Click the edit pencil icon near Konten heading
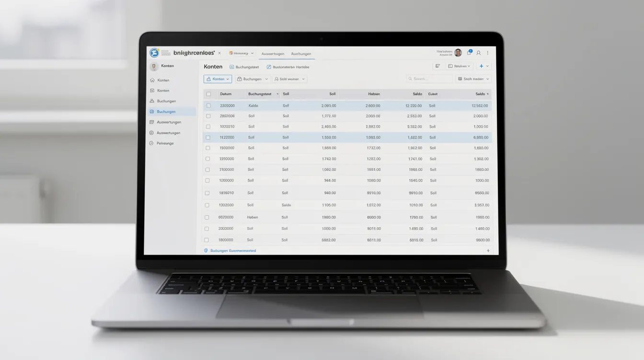Viewport: 644px width, 360px height. [269, 67]
